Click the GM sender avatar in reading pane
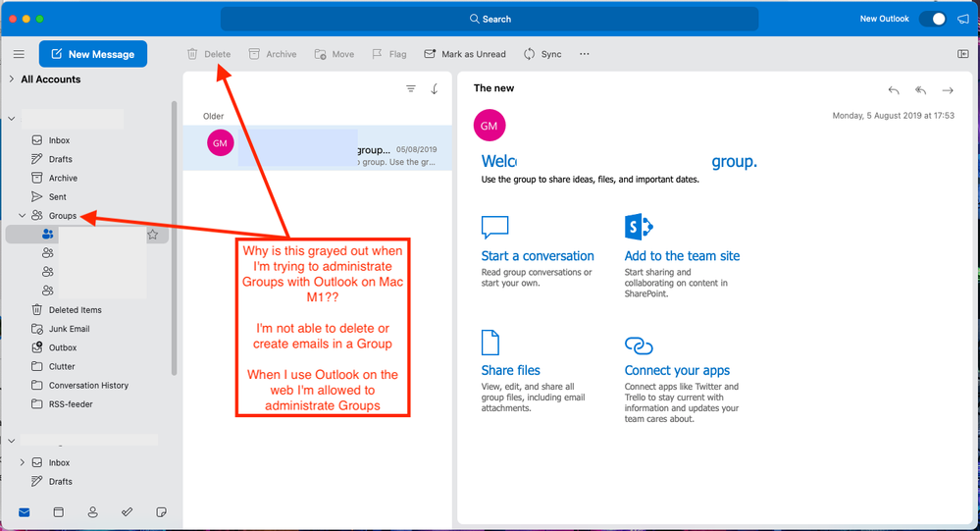The height and width of the screenshot is (531, 980). 490,126
